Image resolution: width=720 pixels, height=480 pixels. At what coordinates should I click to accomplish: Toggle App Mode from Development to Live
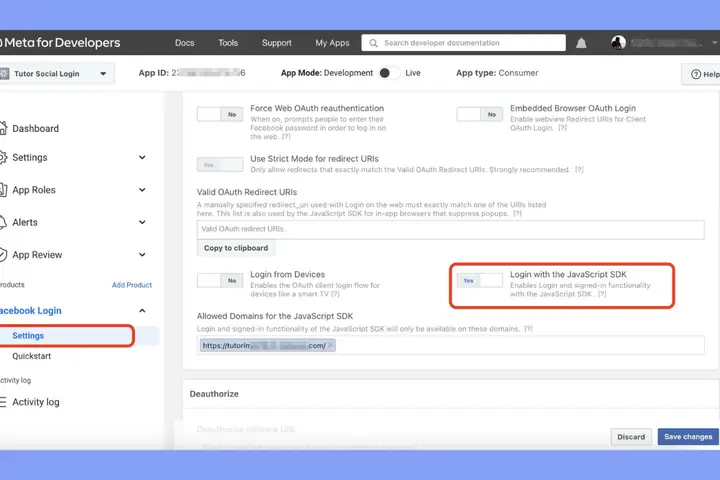[x=388, y=73]
